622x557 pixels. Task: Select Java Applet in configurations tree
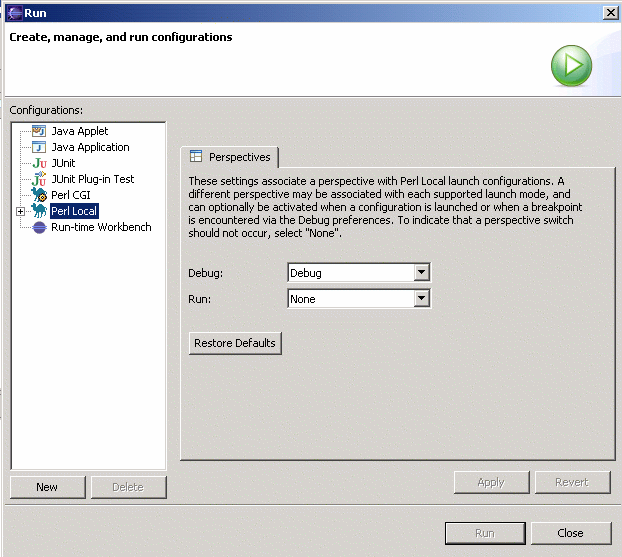click(x=80, y=131)
